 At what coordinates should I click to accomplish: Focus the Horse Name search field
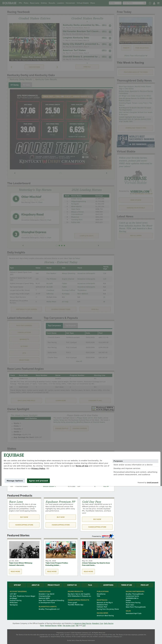point(133,3)
